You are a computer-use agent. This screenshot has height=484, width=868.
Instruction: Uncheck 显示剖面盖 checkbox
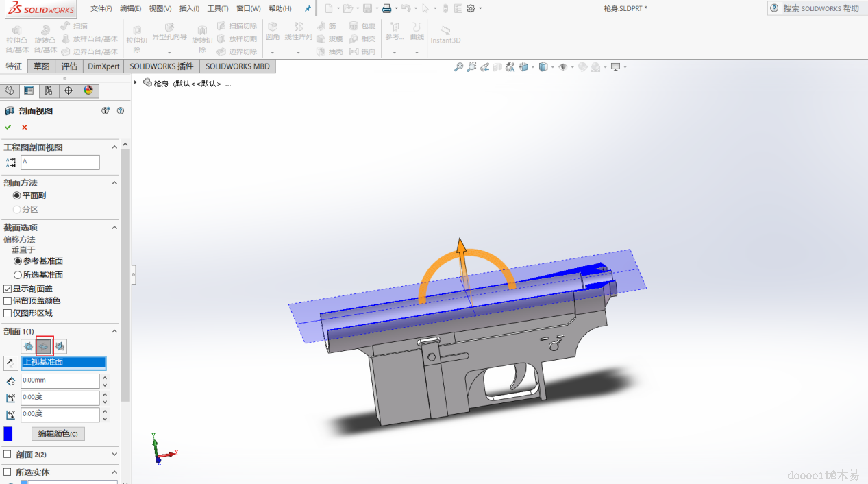[8, 289]
